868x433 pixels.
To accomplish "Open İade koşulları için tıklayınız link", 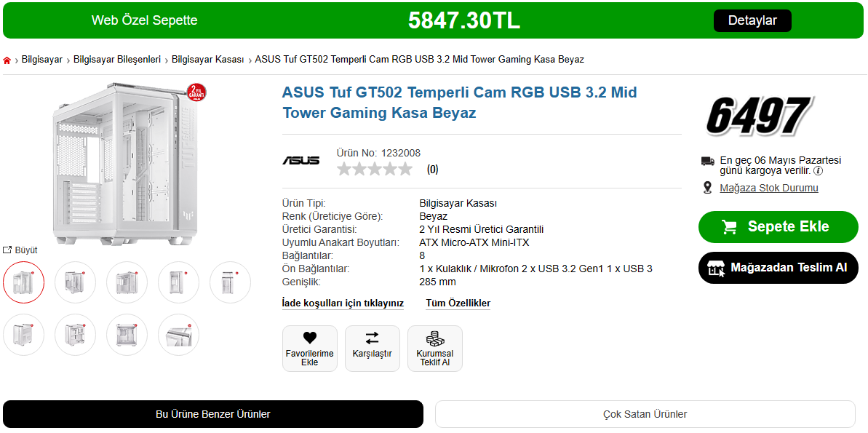I will [x=343, y=303].
